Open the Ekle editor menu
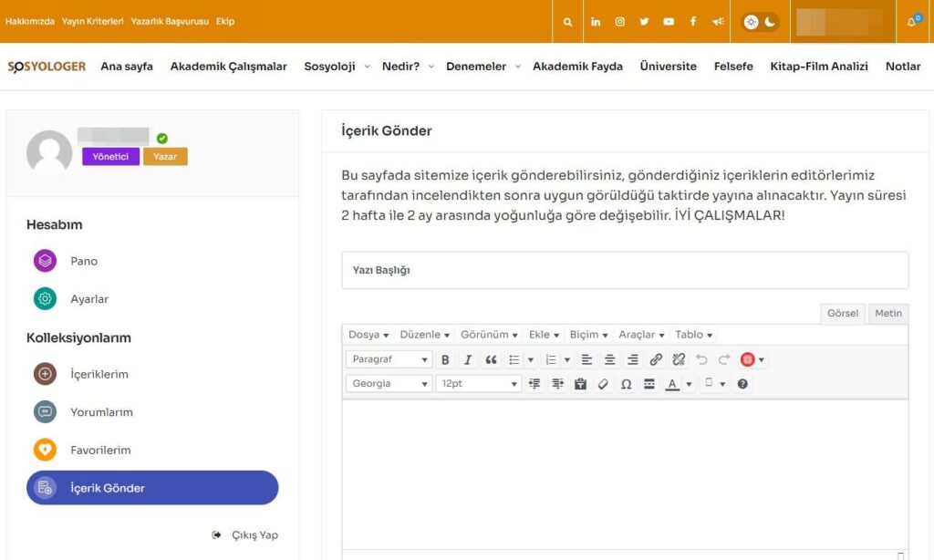 [x=544, y=335]
